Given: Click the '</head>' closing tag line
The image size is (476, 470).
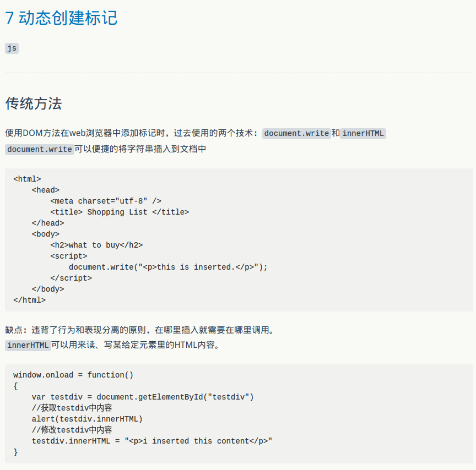Looking at the screenshot, I should [x=48, y=223].
